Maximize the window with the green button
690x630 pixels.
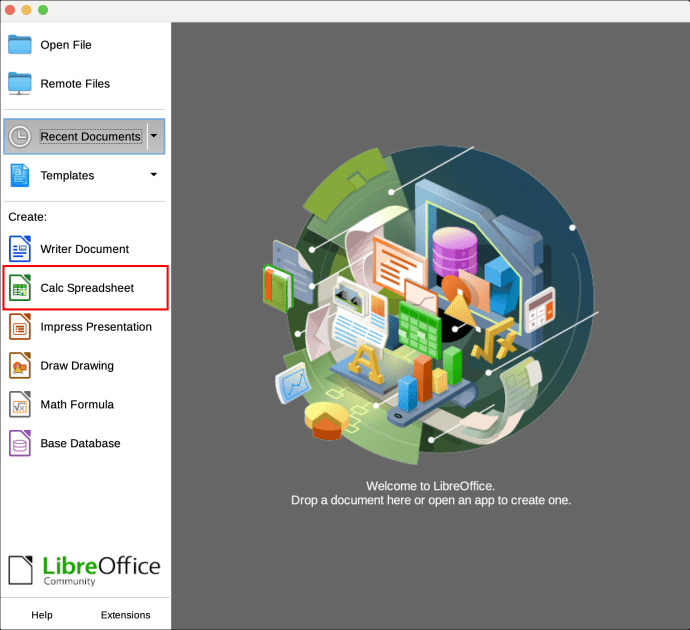[x=43, y=10]
